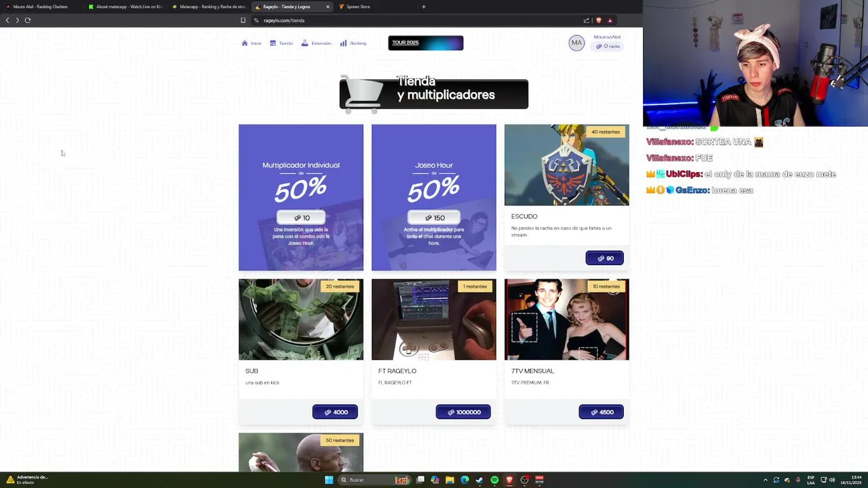Open the 7TV MENSUAL couple thumbnail
868x488 pixels.
(567, 319)
